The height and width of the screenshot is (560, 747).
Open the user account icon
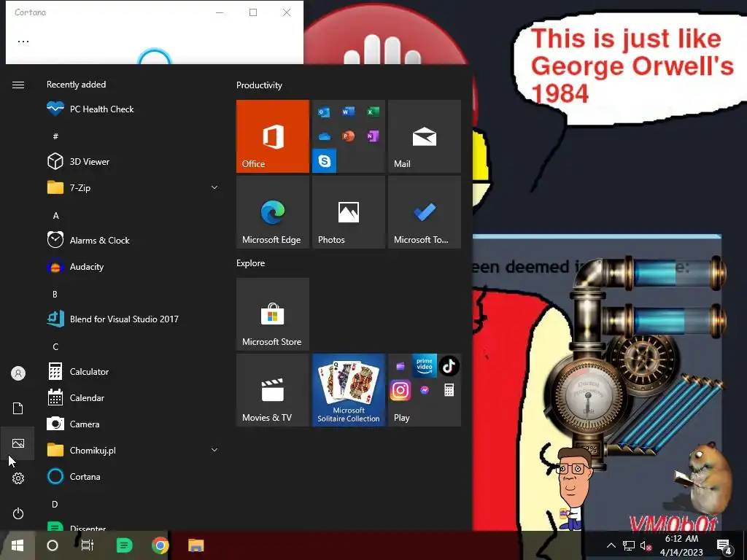point(18,373)
